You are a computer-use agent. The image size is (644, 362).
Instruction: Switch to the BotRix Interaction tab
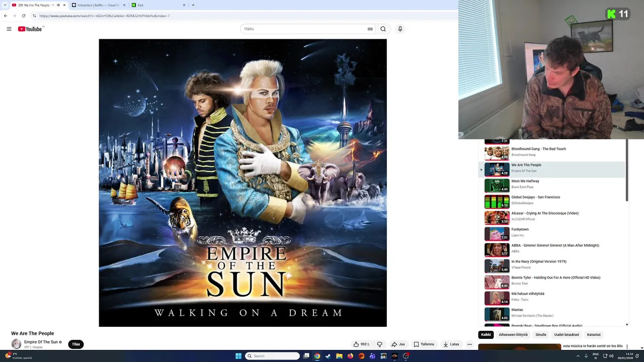tap(99, 5)
